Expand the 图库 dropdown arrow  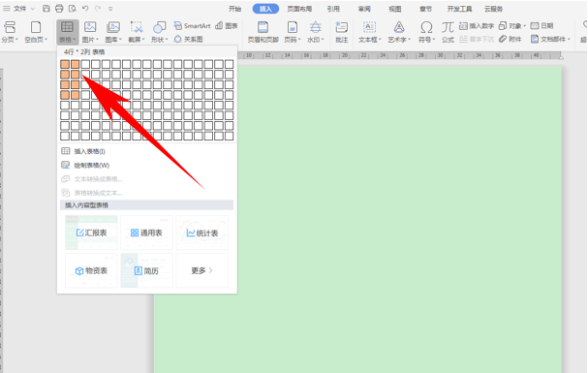pos(120,40)
